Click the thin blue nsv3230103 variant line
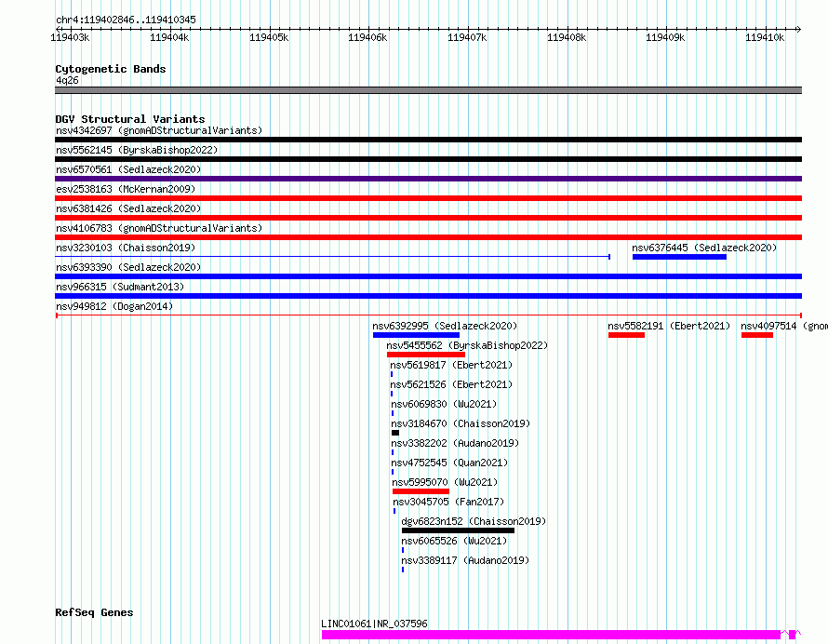Image resolution: width=828 pixels, height=644 pixels. click(333, 257)
